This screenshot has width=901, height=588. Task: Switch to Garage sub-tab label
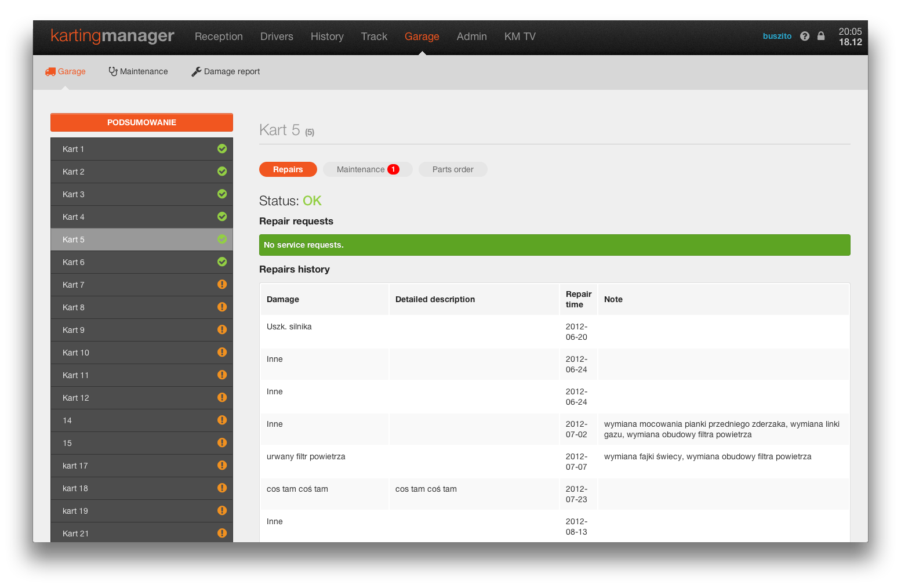tap(71, 71)
